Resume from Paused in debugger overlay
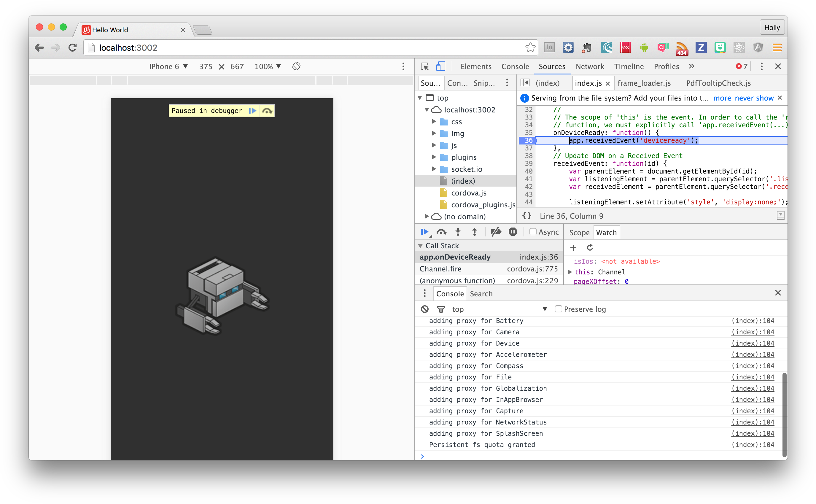Image resolution: width=816 pixels, height=504 pixels. [x=252, y=111]
